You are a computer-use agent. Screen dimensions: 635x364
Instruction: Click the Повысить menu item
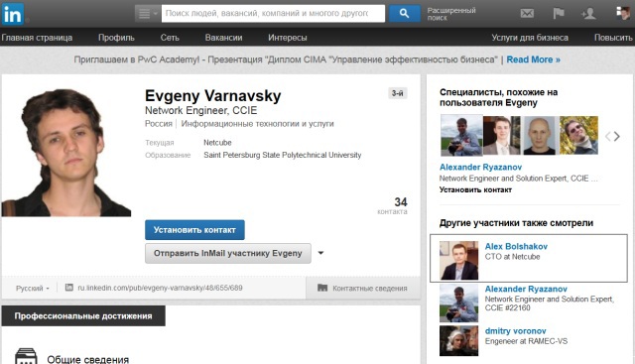tap(613, 38)
